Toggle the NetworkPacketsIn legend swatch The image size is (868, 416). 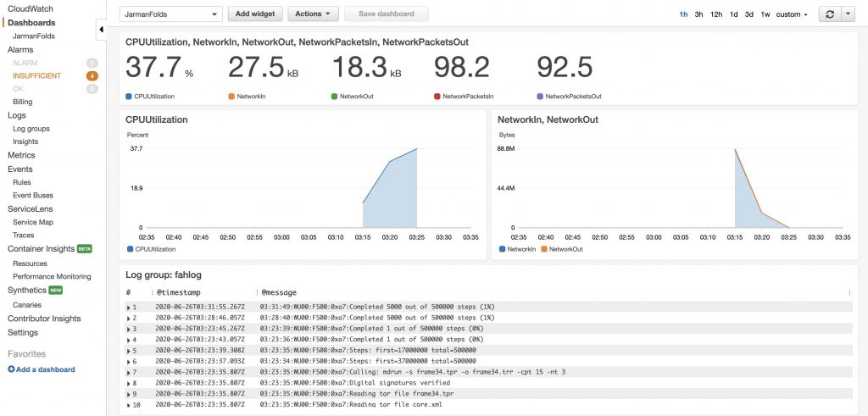pos(437,97)
